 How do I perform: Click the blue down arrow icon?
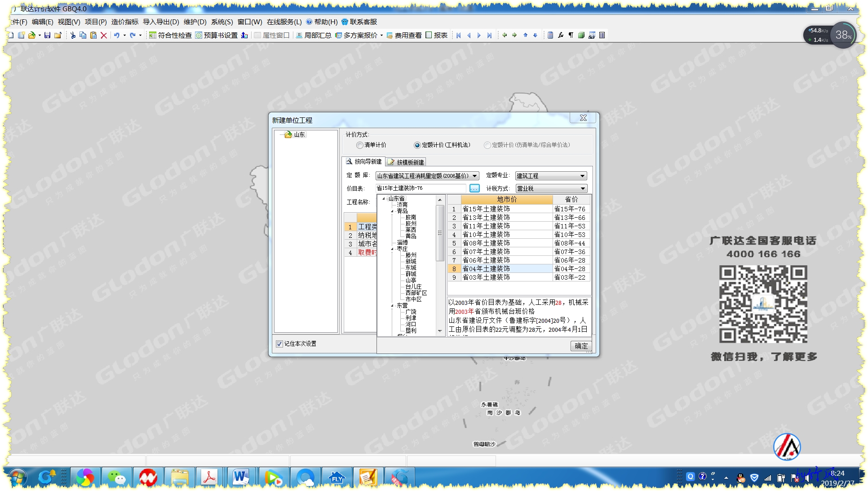pos(535,35)
